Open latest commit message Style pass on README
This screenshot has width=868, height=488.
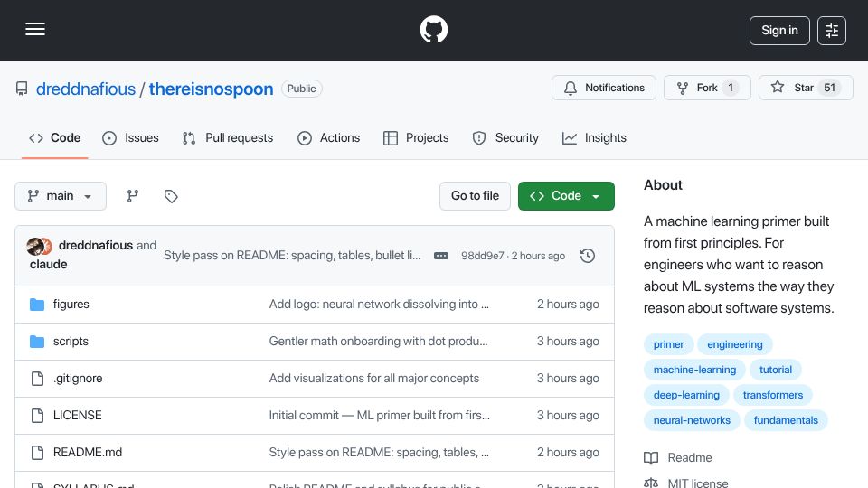tap(292, 255)
